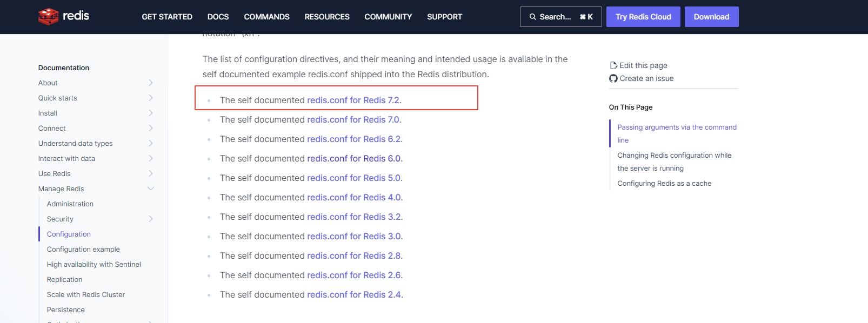Open redis.conf for Redis 6.0 link

point(354,158)
